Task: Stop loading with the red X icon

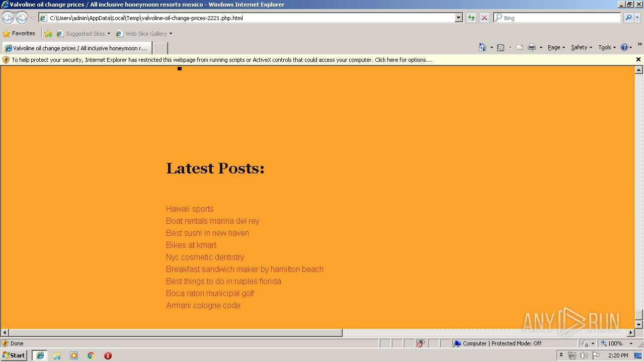Action: [x=484, y=18]
